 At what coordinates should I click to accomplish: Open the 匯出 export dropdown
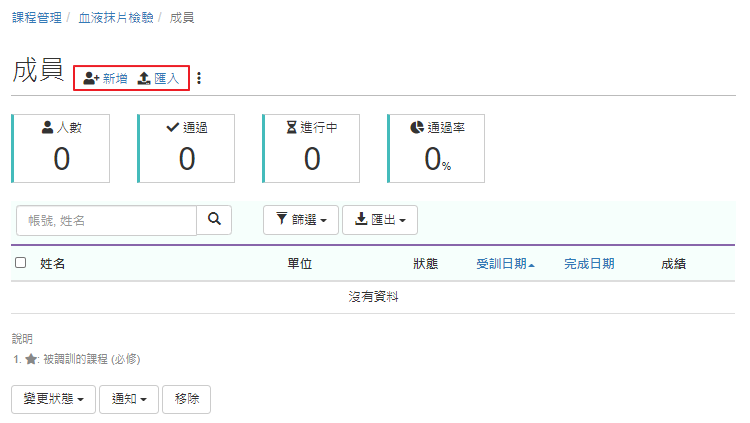tap(379, 220)
